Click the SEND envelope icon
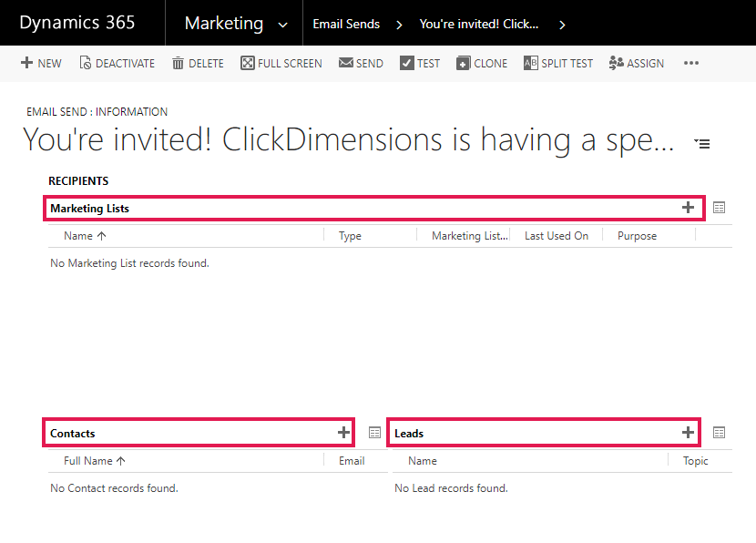The height and width of the screenshot is (543, 756). point(346,63)
